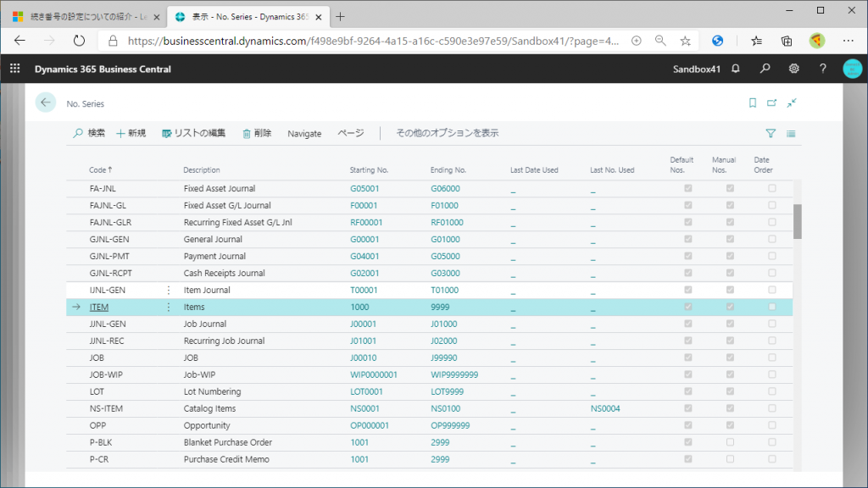
Task: Click the globe extension icon in toolbar
Action: (717, 41)
